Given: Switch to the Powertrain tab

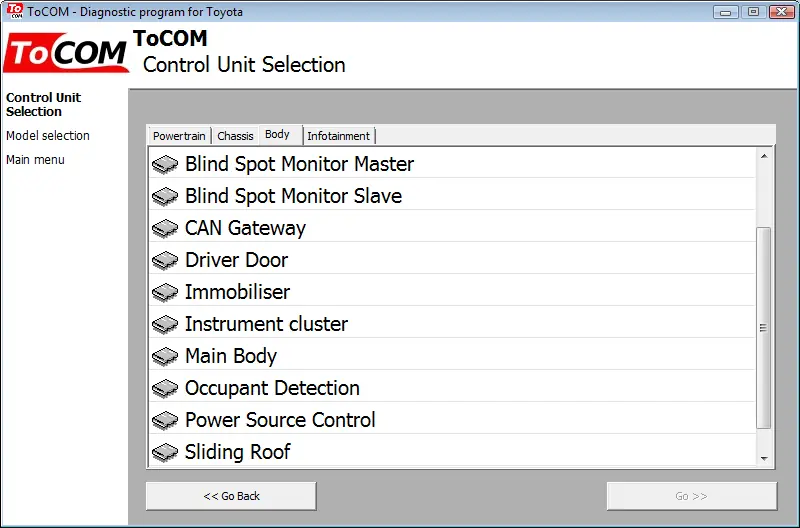Looking at the screenshot, I should 179,136.
